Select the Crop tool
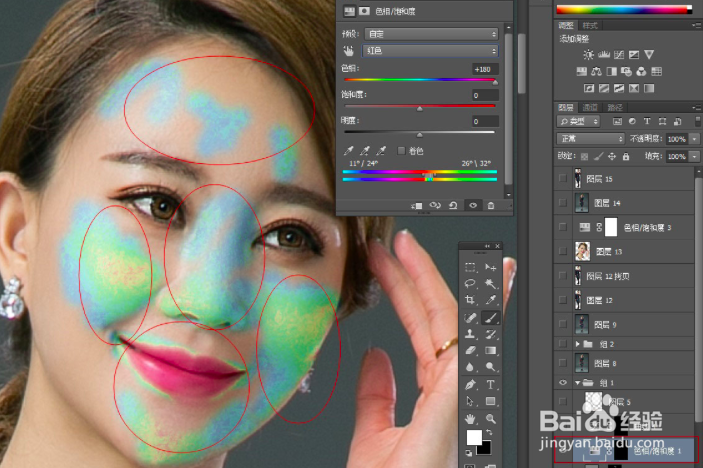This screenshot has height=468, width=703. pyautogui.click(x=470, y=299)
